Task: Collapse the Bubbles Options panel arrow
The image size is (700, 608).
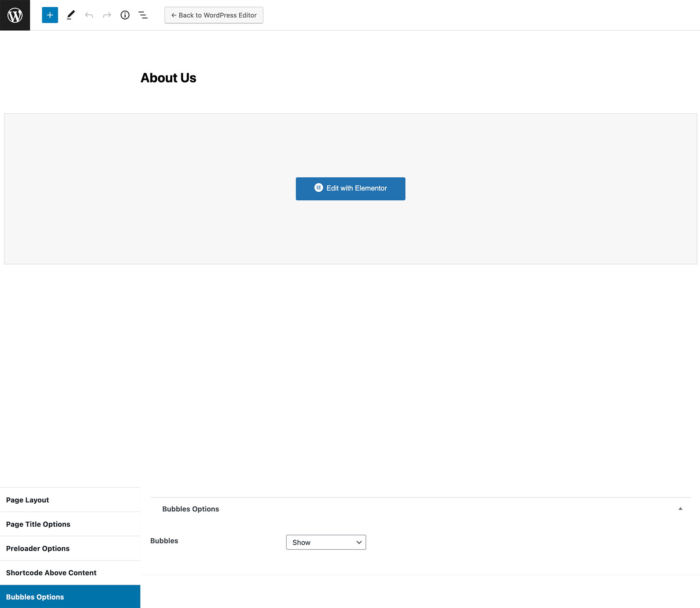Action: 680,509
